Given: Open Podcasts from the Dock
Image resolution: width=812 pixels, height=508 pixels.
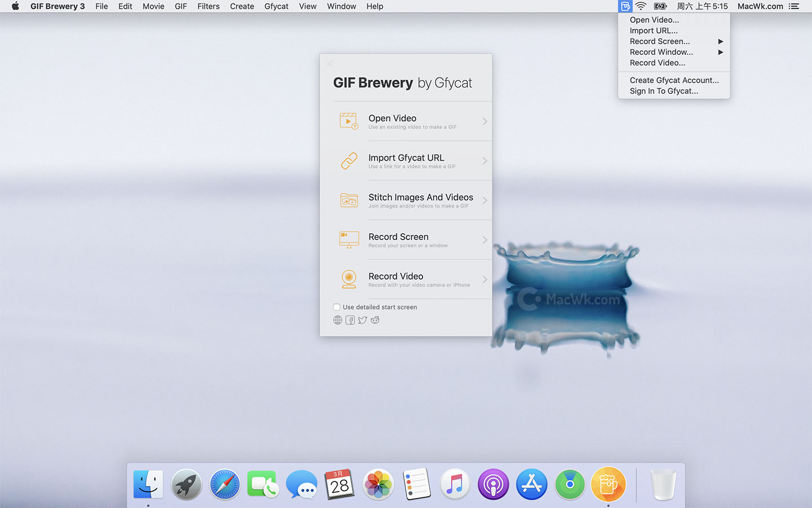Looking at the screenshot, I should [493, 484].
